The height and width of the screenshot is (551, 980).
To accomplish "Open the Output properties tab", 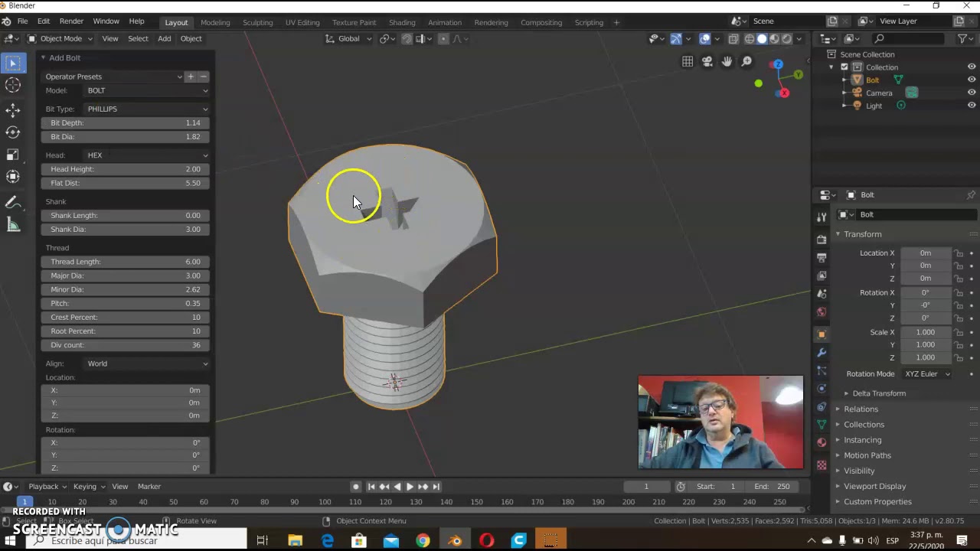I will pyautogui.click(x=822, y=257).
